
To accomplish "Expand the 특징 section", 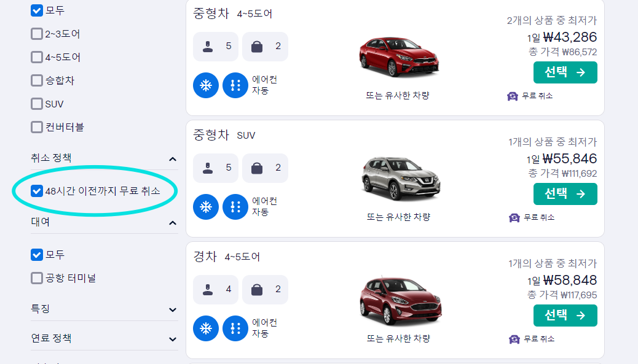I will coord(173,309).
